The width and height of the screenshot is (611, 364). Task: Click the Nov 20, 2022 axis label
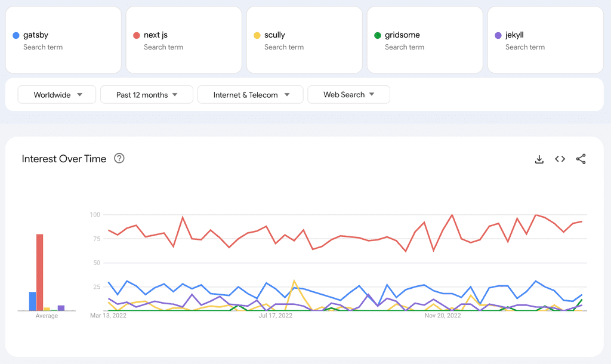442,315
